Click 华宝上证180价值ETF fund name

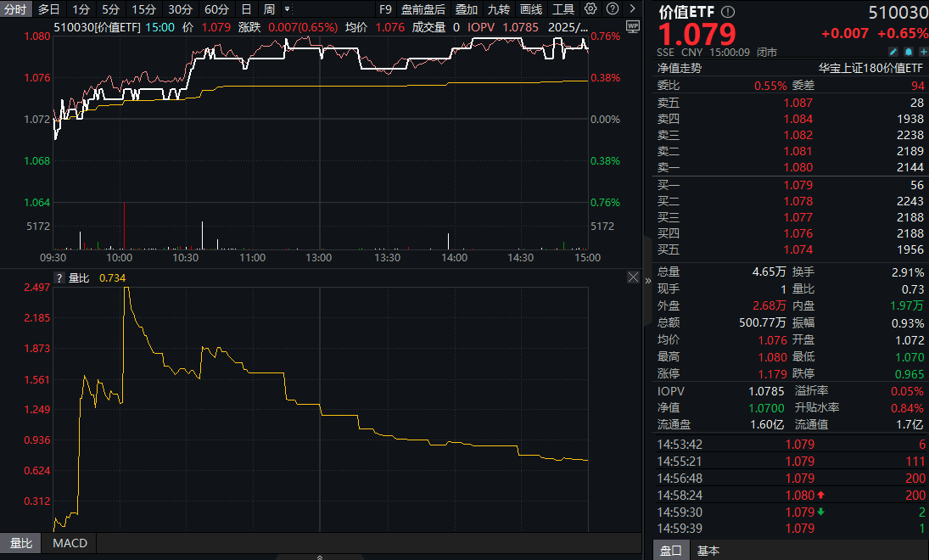click(870, 68)
